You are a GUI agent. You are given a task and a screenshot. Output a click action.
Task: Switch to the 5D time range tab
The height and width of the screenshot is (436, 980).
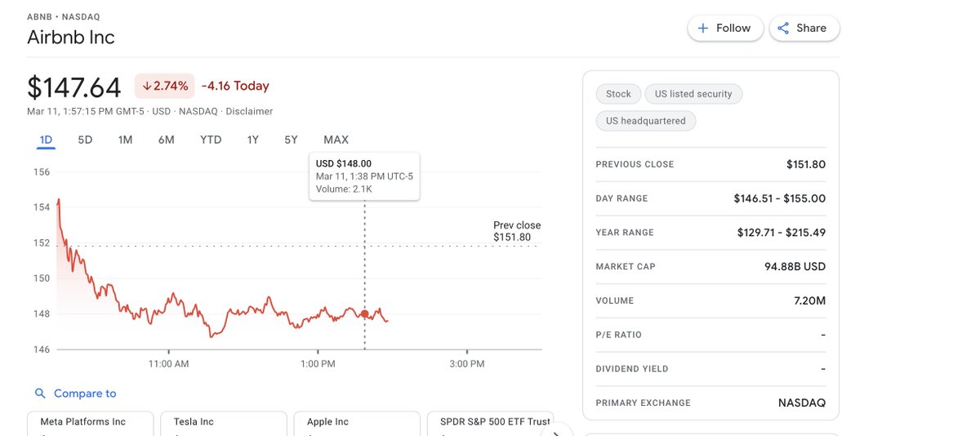85,140
